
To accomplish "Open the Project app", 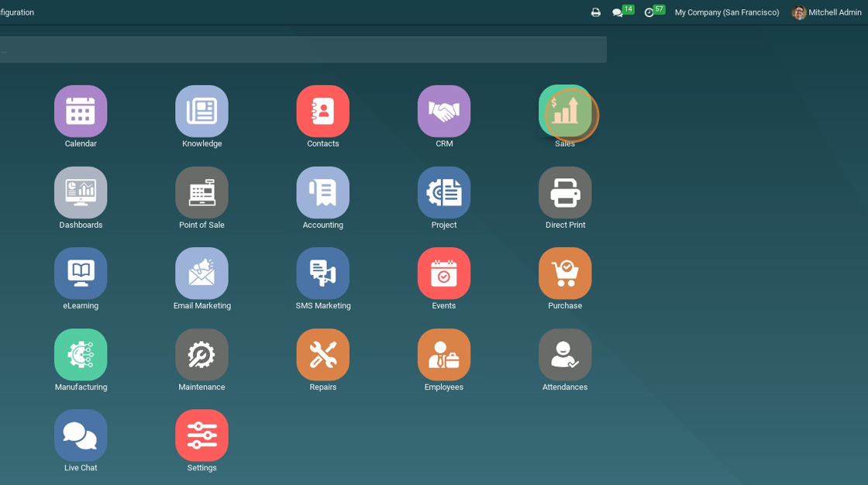I will [x=444, y=193].
